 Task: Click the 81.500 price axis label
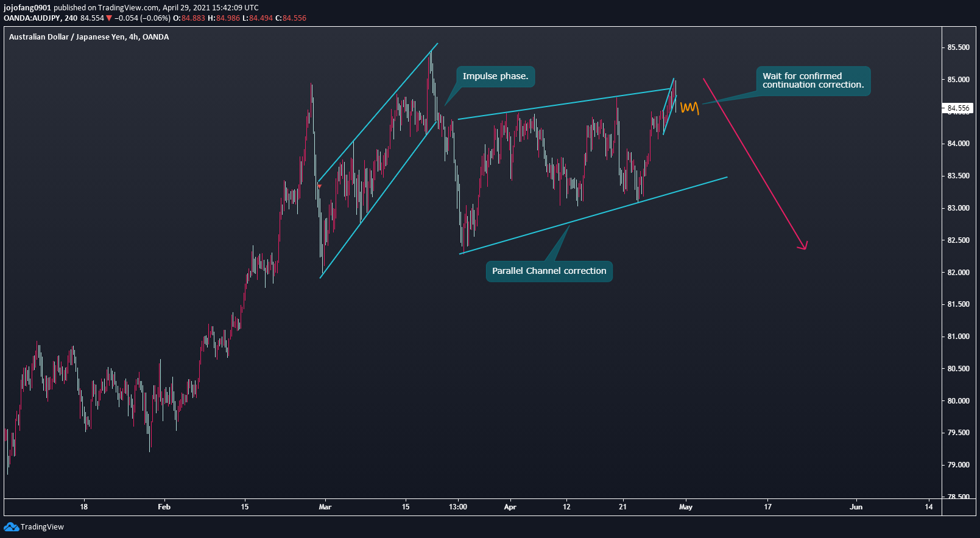pos(958,304)
